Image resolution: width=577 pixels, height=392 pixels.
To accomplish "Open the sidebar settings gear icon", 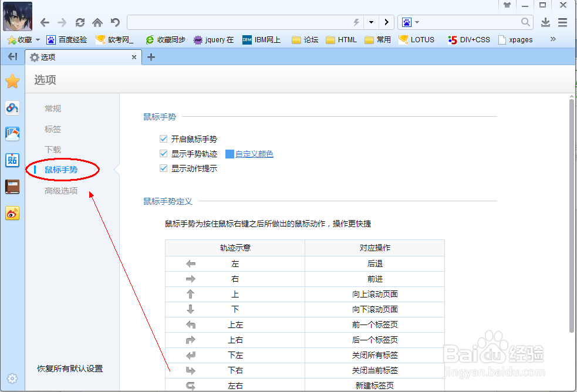I will coord(12,379).
